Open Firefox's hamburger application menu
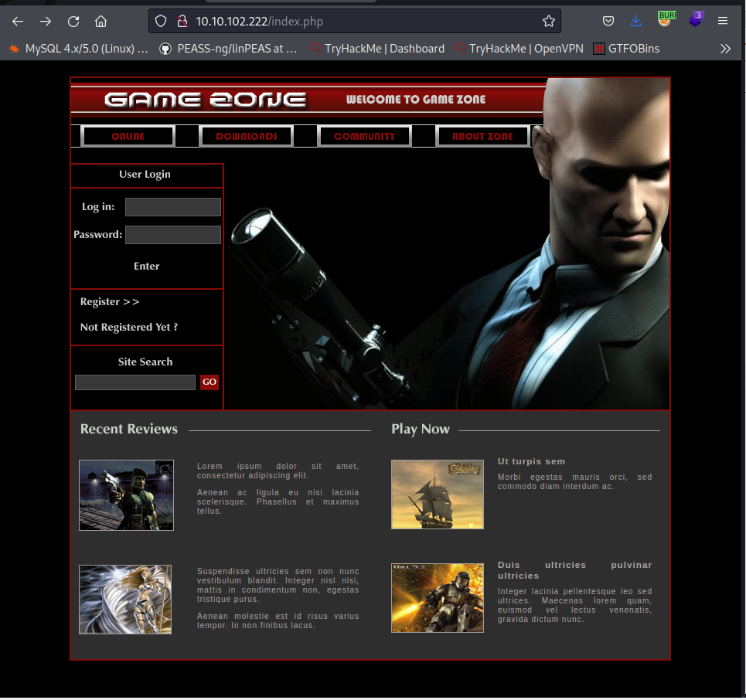 [724, 21]
